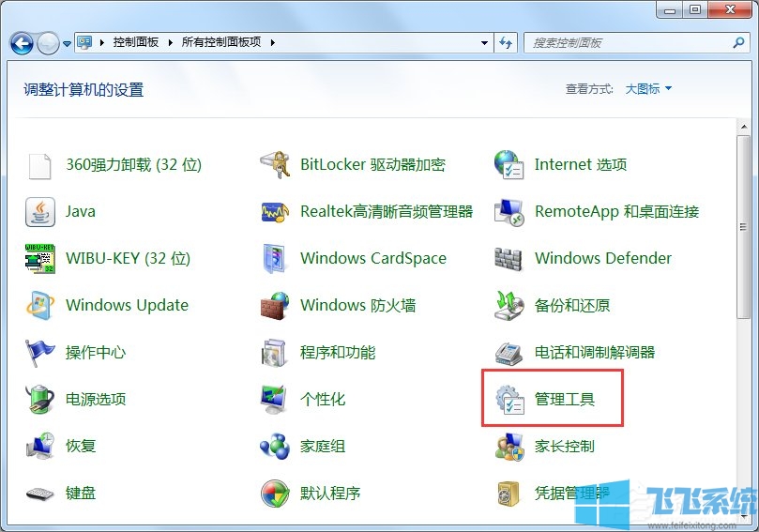Viewport: 759px width, 532px height.
Task: Open the Backup and Restore icon
Action: [x=509, y=306]
